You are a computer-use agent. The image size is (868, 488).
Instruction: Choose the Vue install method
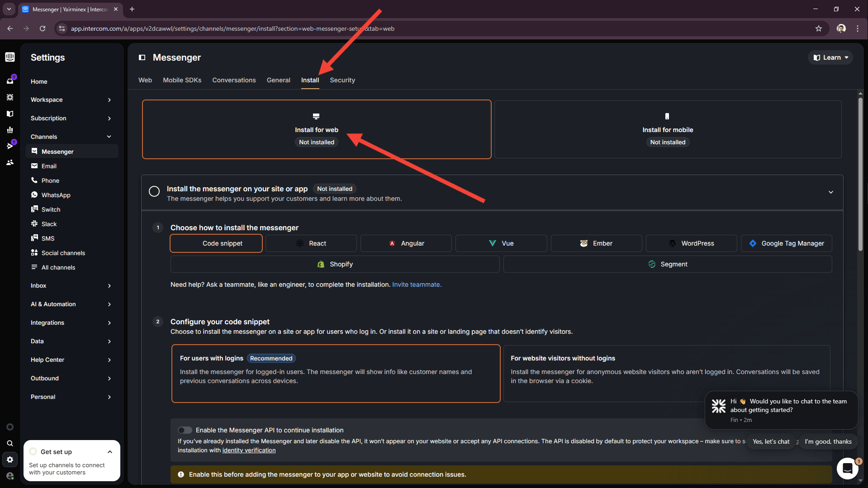[x=501, y=243]
